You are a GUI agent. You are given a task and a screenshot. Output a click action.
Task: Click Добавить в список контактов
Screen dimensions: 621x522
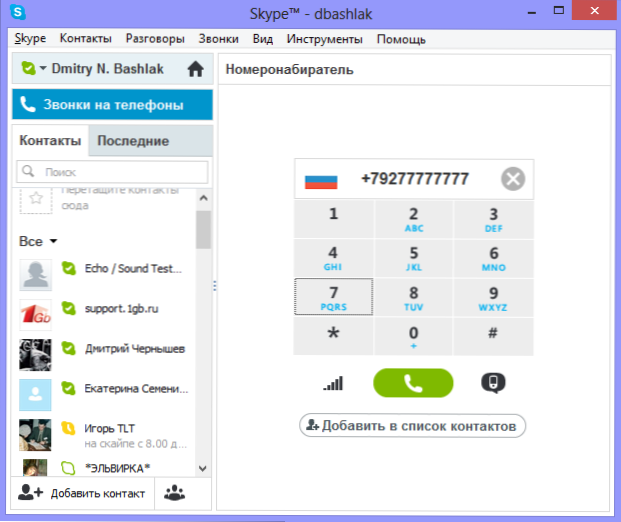point(412,426)
